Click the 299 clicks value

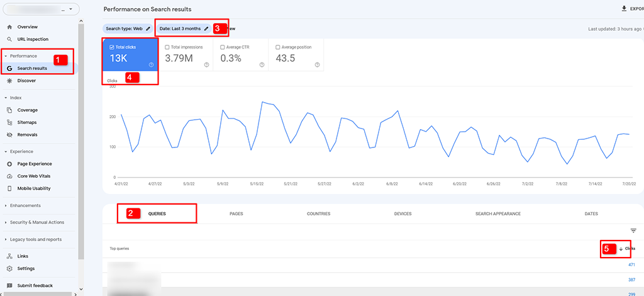click(x=631, y=294)
